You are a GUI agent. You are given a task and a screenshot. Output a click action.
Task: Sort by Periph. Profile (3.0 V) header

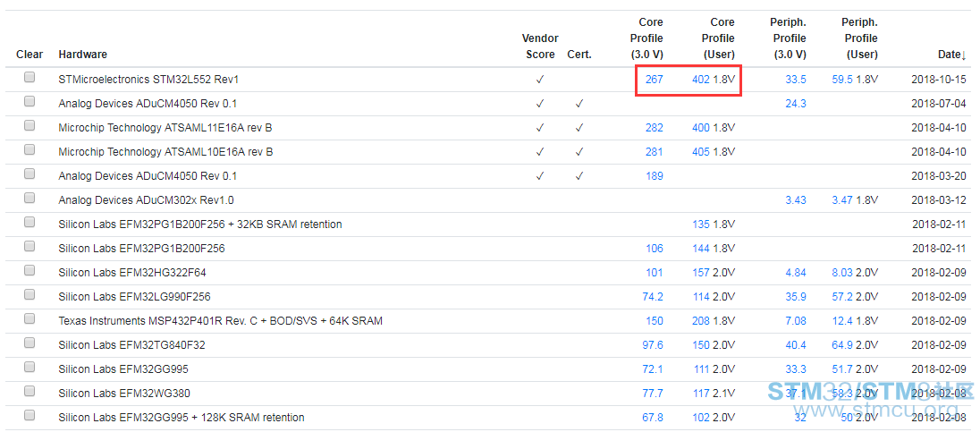(x=788, y=38)
